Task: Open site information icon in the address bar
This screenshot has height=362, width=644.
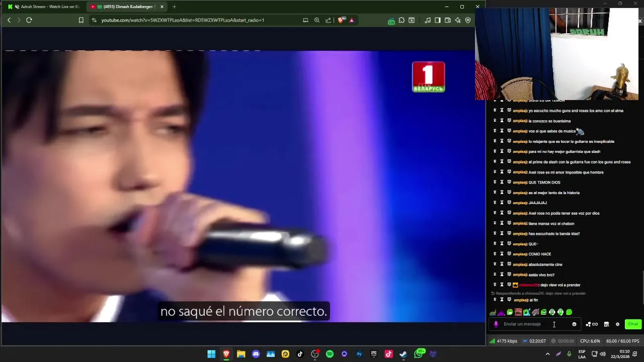Action: click(94, 20)
